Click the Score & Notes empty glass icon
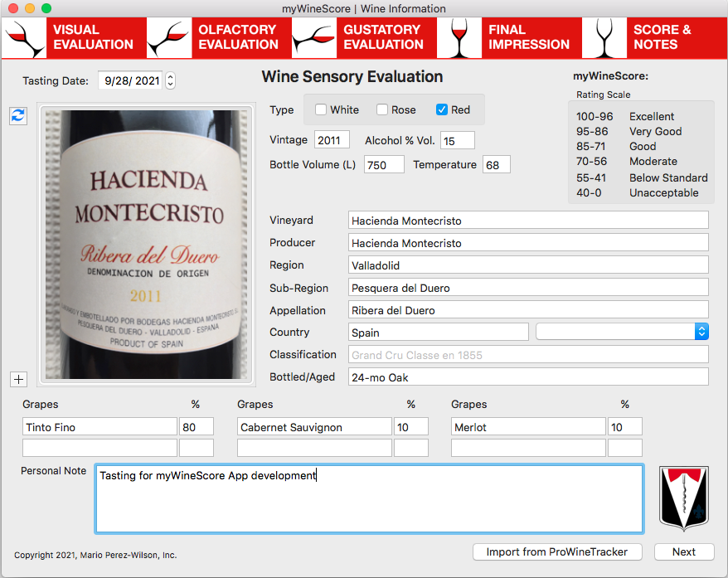The image size is (728, 578). pyautogui.click(x=604, y=37)
